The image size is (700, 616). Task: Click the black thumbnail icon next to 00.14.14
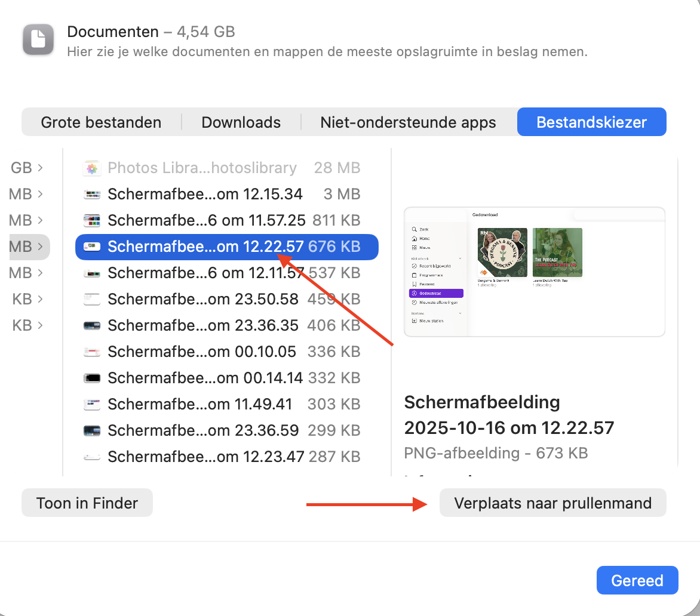[91, 377]
